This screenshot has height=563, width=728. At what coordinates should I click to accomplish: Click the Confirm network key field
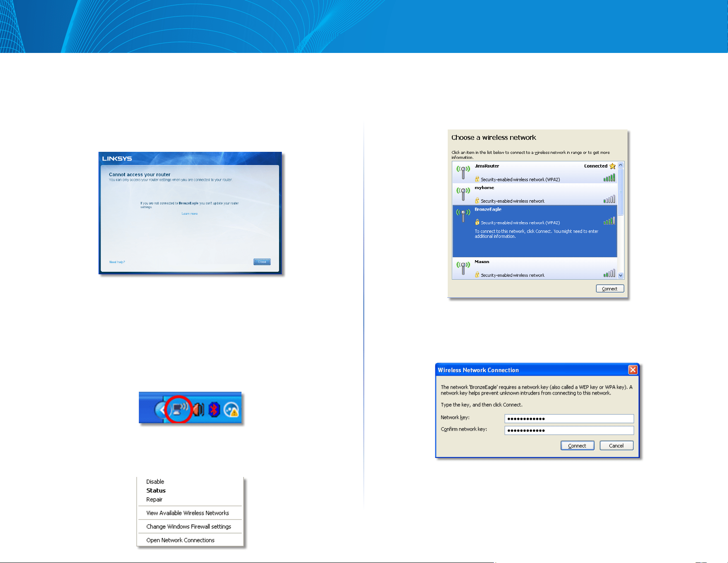[569, 430]
